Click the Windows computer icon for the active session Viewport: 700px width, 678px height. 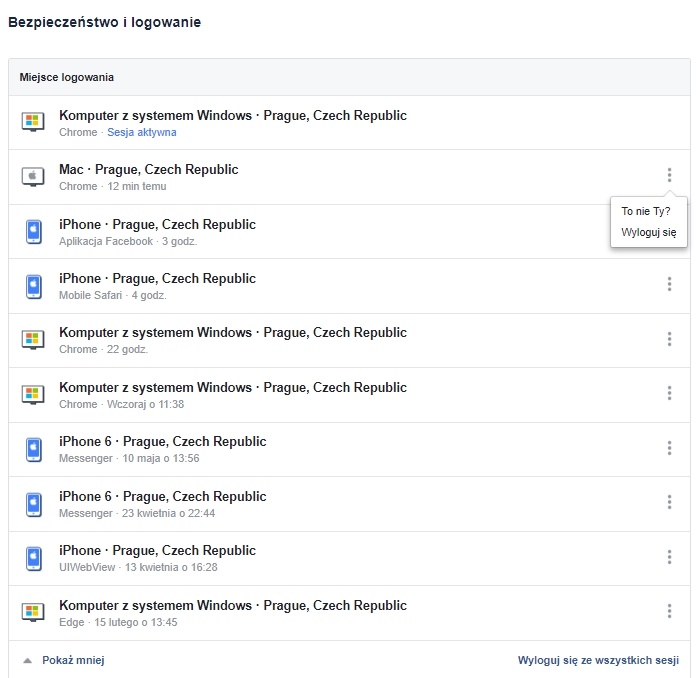[33, 122]
